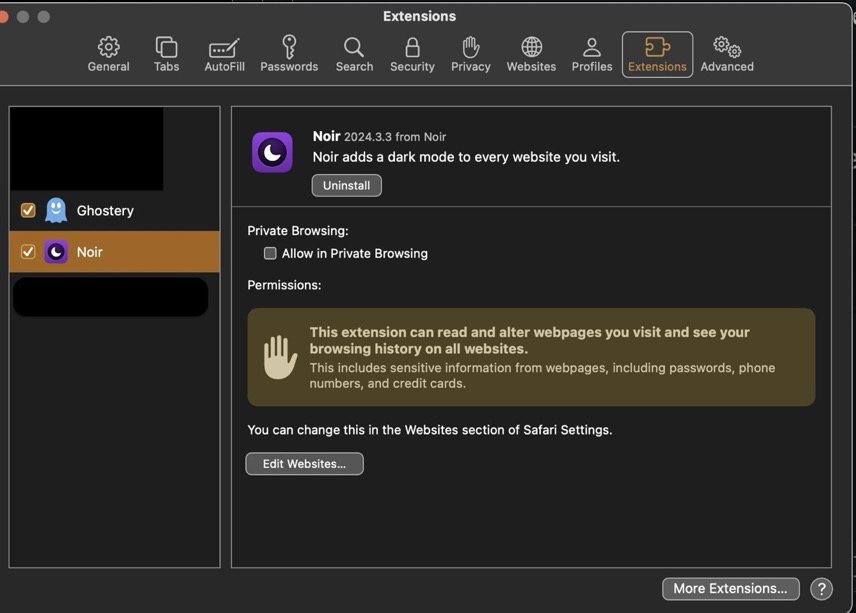This screenshot has height=613, width=856.
Task: Open the Tabs settings pane
Action: 167,55
